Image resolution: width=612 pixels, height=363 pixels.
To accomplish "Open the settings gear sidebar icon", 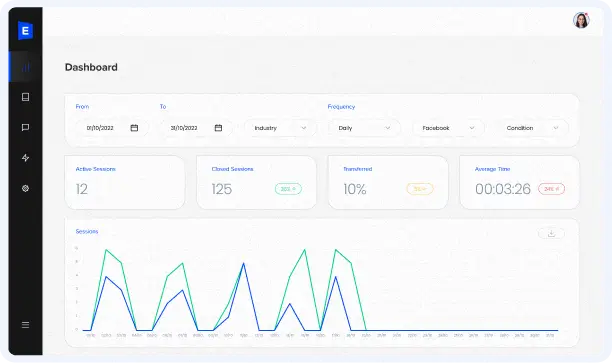I will click(x=25, y=188).
